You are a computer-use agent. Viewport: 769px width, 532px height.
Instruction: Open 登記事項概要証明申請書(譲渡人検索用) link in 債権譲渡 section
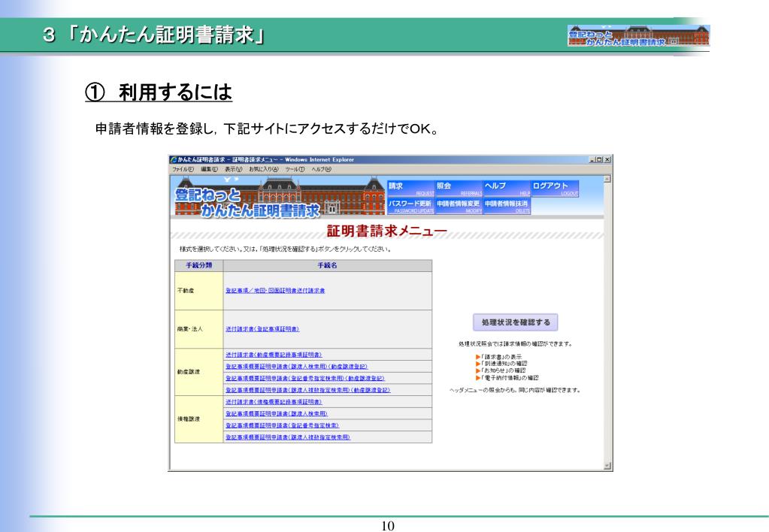click(x=277, y=413)
